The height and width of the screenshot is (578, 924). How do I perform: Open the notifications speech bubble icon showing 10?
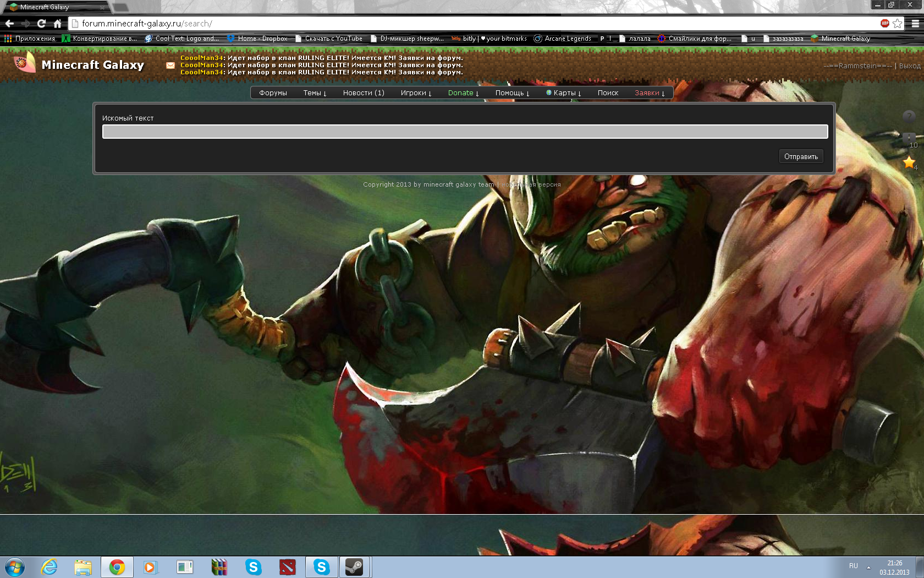click(x=909, y=138)
